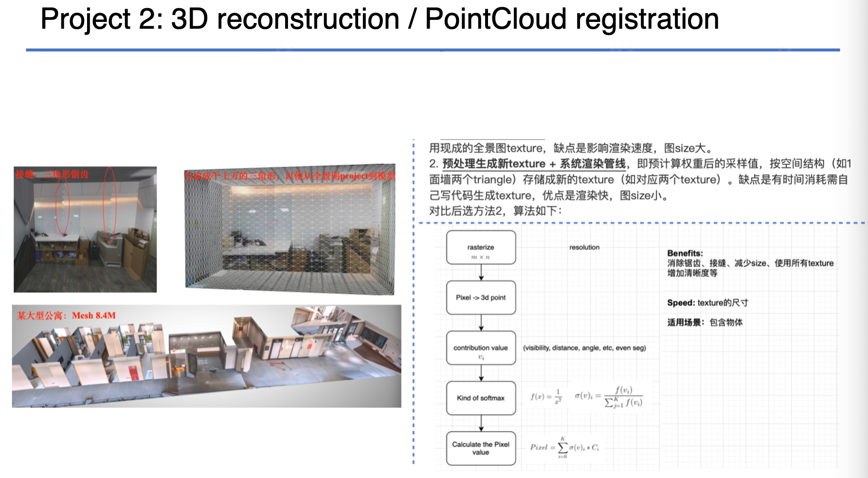This screenshot has width=868, height=478.
Task: Select the large apartment Mesh 8.4M render
Action: [207, 356]
